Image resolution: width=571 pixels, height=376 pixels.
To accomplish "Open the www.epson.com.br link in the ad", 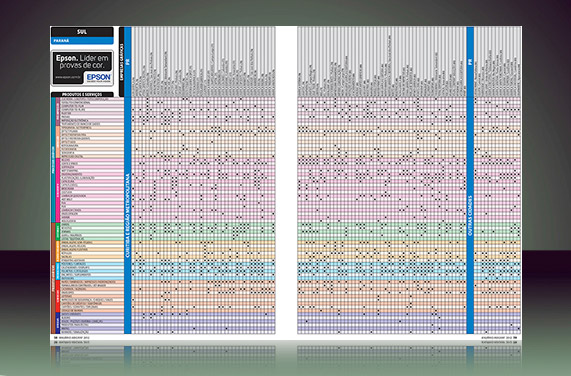I will point(68,77).
